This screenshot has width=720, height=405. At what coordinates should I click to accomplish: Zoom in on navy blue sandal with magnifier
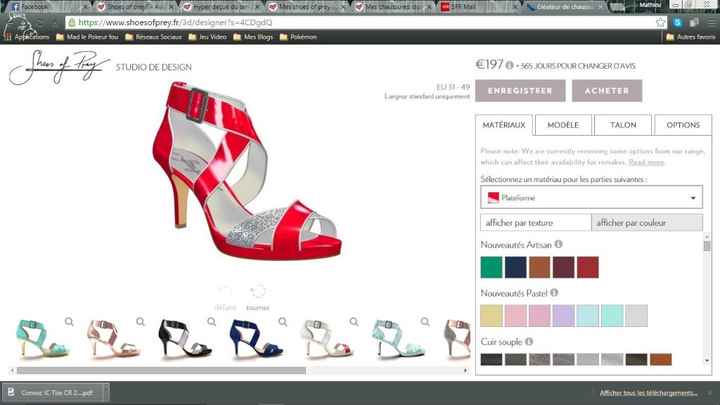click(283, 322)
